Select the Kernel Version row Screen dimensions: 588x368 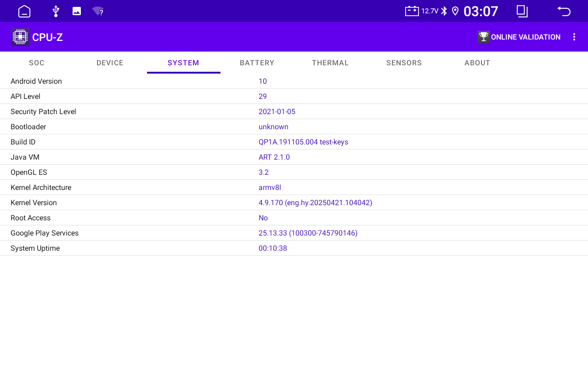(x=294, y=202)
